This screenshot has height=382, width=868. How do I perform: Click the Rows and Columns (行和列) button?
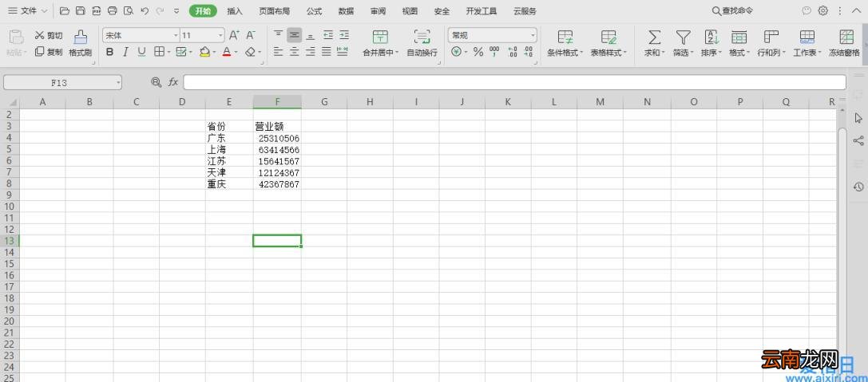[771, 44]
